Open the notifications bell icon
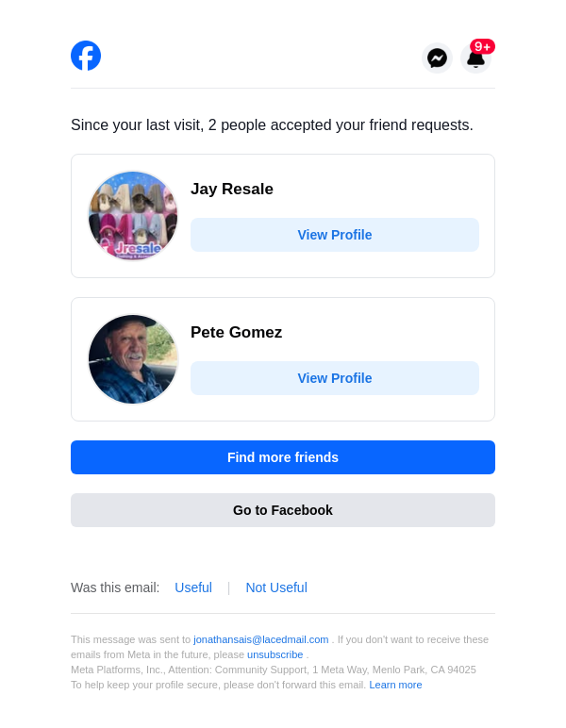Image resolution: width=566 pixels, height=728 pixels. 475,60
